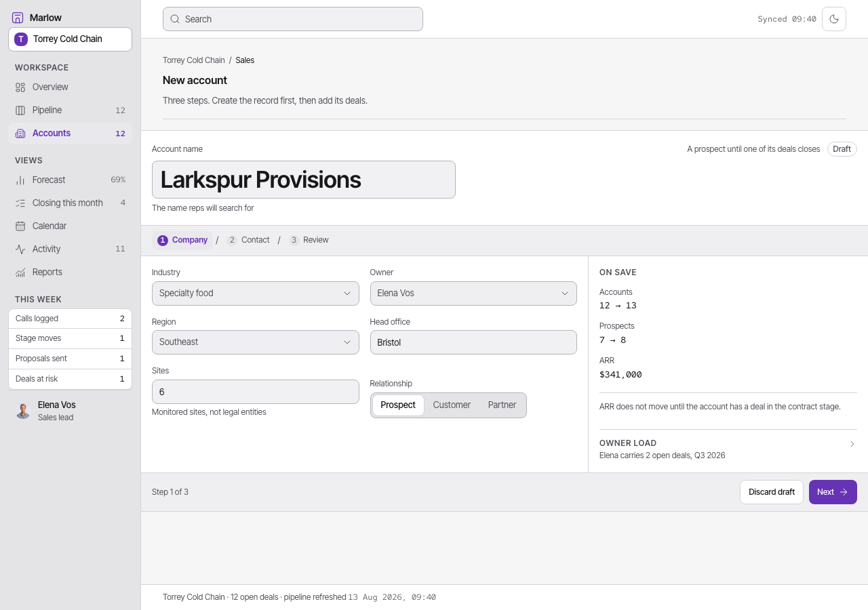The image size is (868, 610).
Task: Click the Next button
Action: tap(833, 492)
